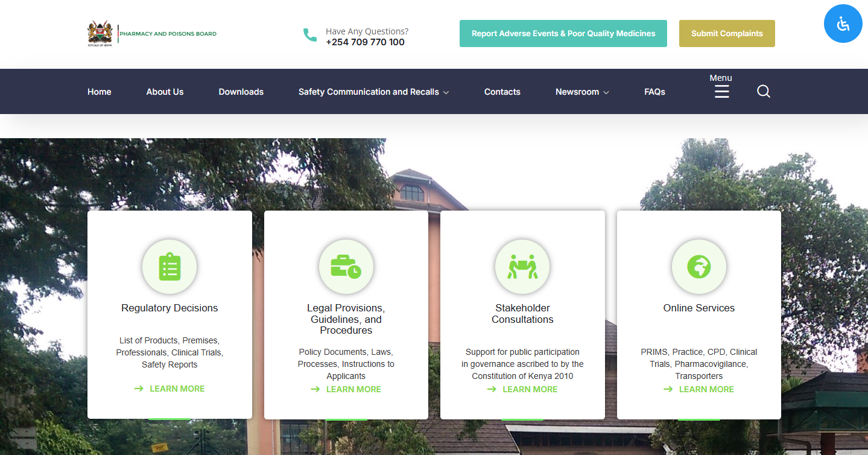
Task: Click the 'Have Any Questions?' text
Action: click(x=367, y=31)
